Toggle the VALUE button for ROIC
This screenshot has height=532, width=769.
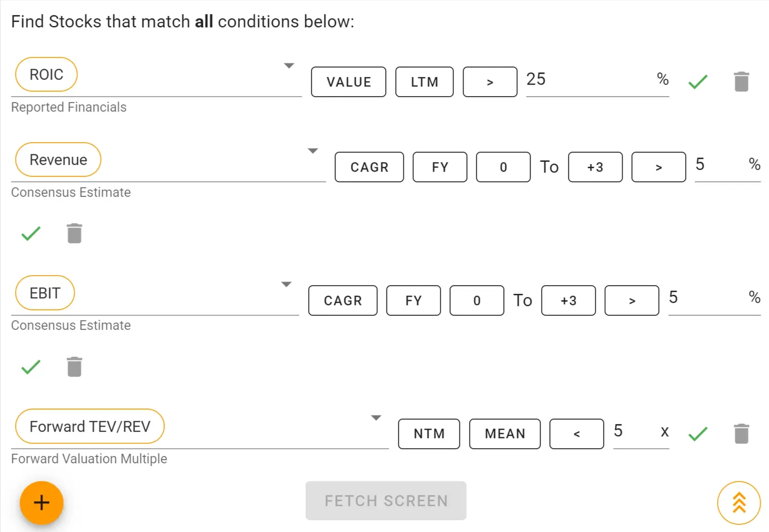(x=349, y=82)
